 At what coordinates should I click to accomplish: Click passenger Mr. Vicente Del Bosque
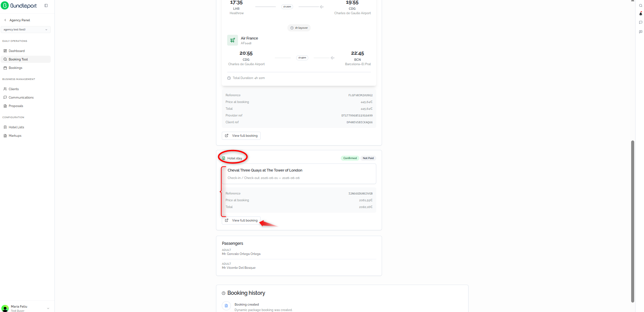pyautogui.click(x=239, y=268)
